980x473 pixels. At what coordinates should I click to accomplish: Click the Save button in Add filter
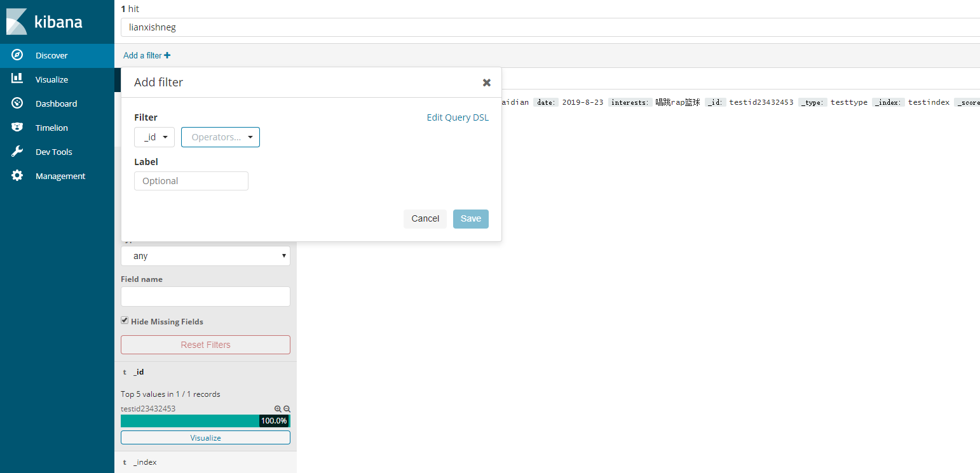tap(471, 218)
